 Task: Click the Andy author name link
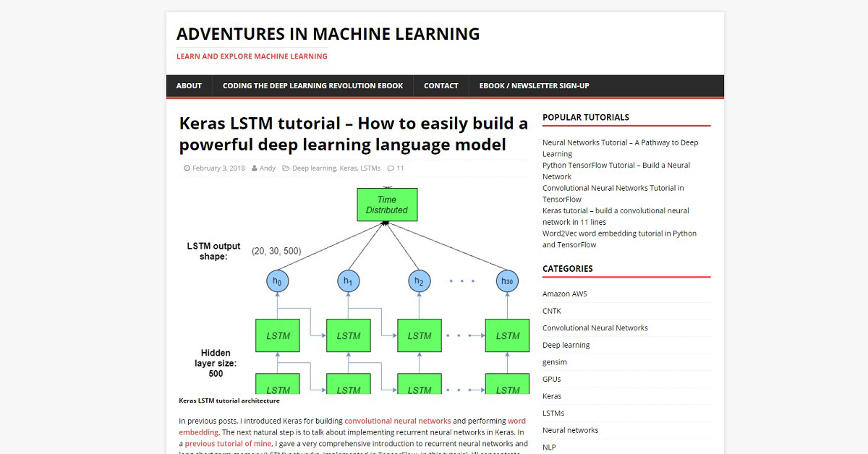pyautogui.click(x=268, y=168)
